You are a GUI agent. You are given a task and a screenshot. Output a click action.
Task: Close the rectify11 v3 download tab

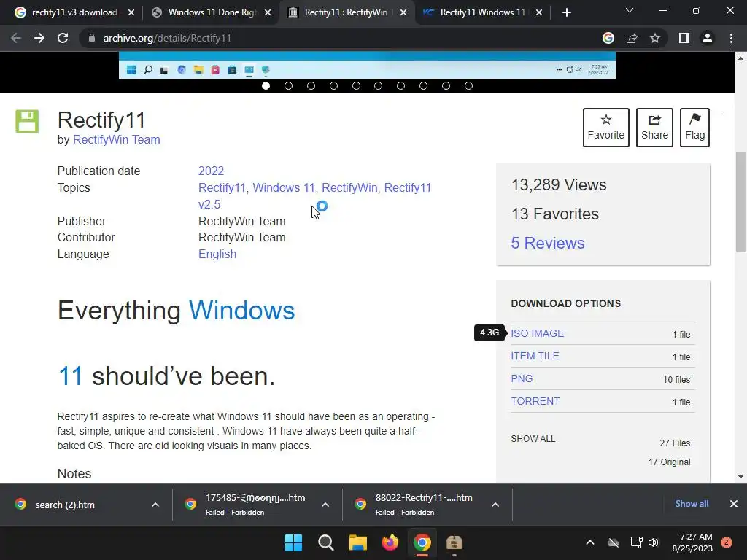tap(131, 12)
